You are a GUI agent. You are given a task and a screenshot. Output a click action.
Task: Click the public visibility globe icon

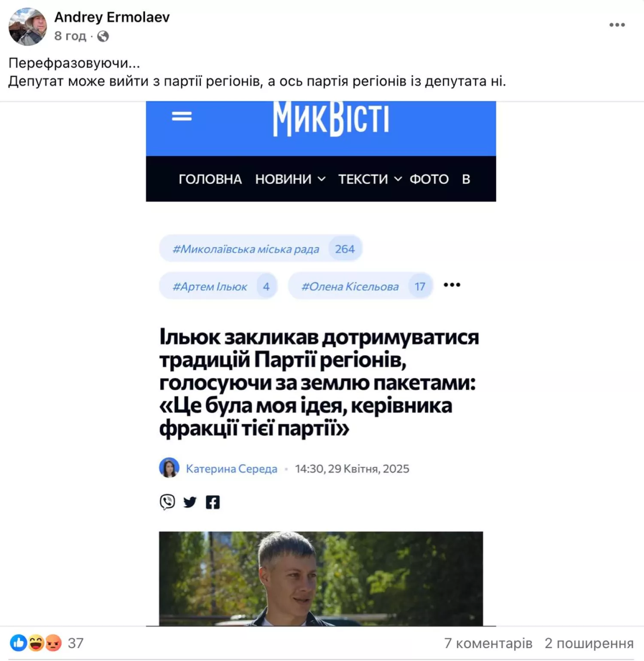[x=103, y=36]
